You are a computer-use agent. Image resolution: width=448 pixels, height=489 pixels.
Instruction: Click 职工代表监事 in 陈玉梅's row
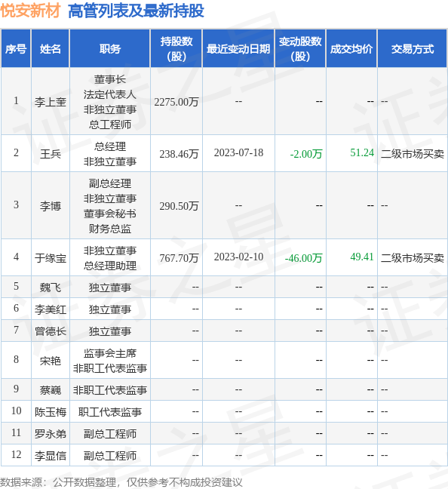tap(110, 412)
